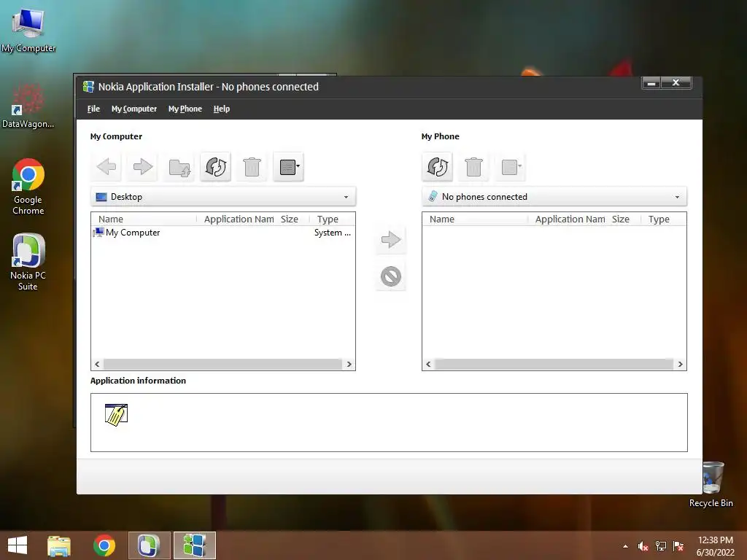This screenshot has height=560, width=747.
Task: Open view options in My Phone pane
Action: point(510,167)
